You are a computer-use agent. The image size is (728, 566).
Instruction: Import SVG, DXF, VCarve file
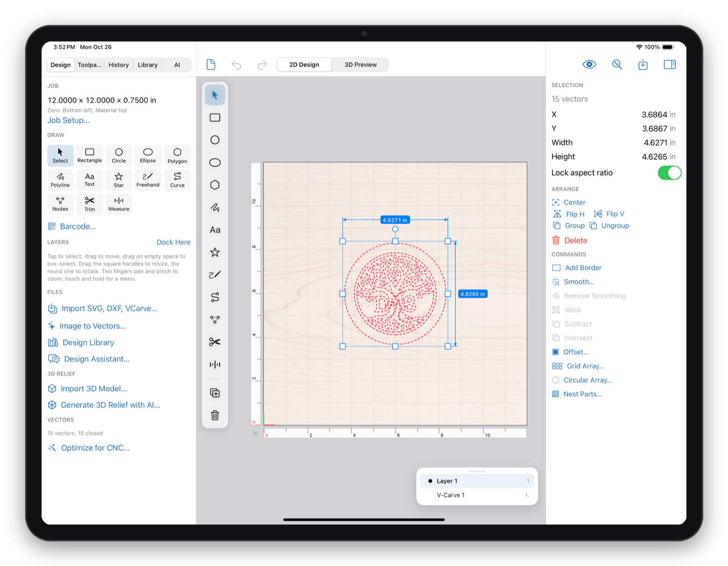pyautogui.click(x=103, y=309)
